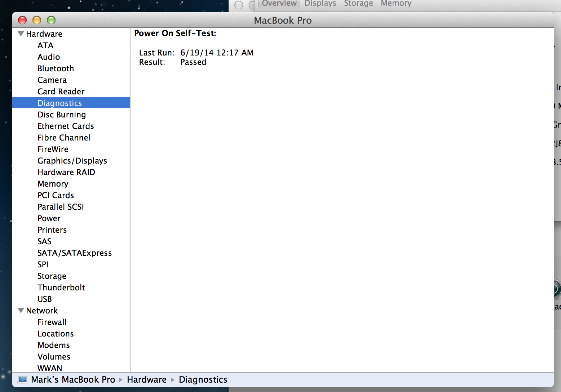Switch to the Memory tab
The height and width of the screenshot is (392, 561).
[x=396, y=4]
